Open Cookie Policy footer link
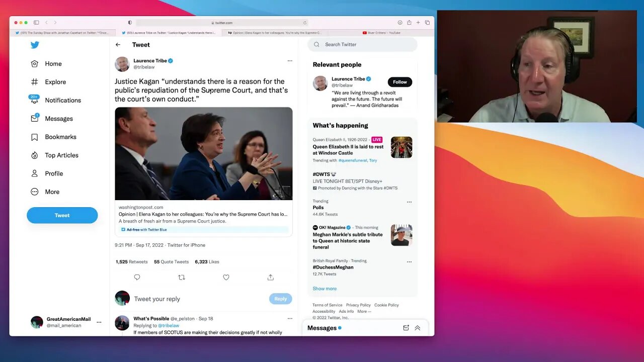The image size is (644, 362). click(386, 305)
